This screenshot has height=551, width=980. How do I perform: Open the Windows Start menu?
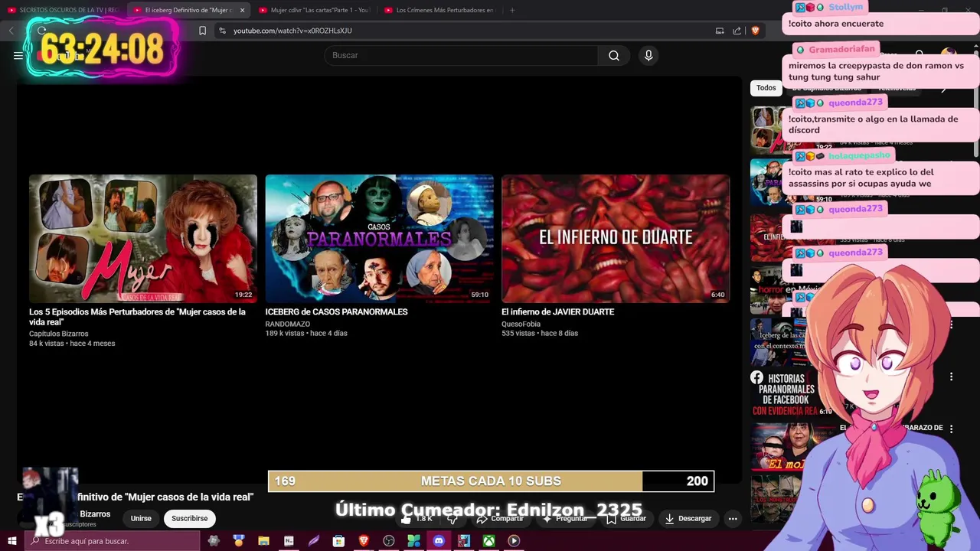click(x=11, y=541)
